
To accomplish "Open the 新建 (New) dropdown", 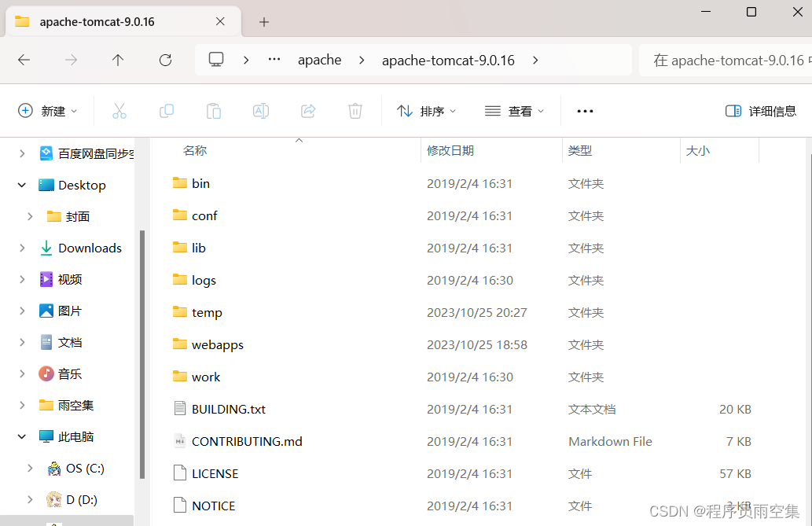I will coord(48,111).
